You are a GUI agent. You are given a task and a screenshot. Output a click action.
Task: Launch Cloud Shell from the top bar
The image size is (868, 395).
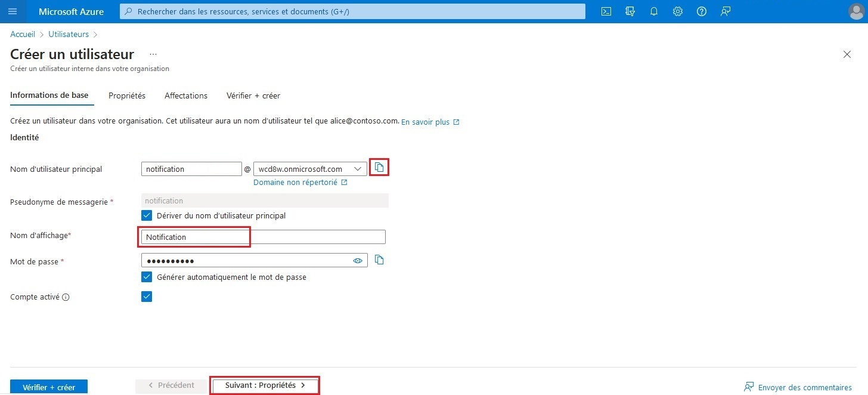606,11
